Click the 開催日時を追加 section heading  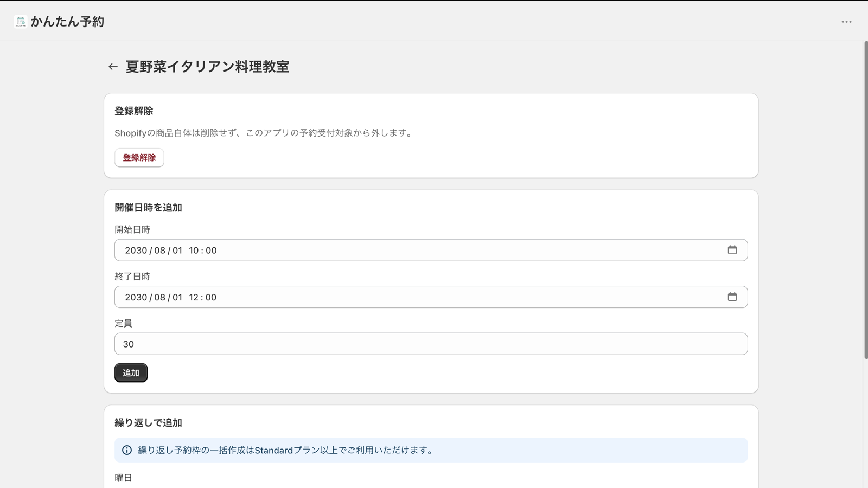[x=148, y=208]
